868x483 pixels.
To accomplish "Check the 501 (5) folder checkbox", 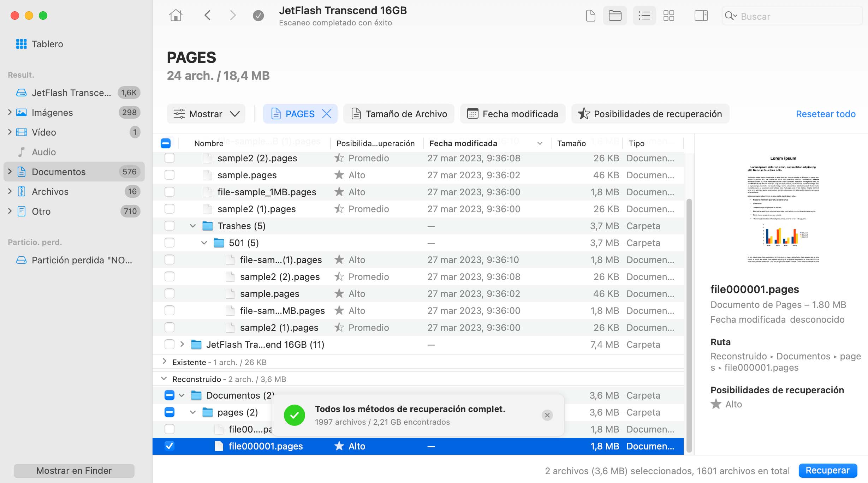I will coord(170,243).
